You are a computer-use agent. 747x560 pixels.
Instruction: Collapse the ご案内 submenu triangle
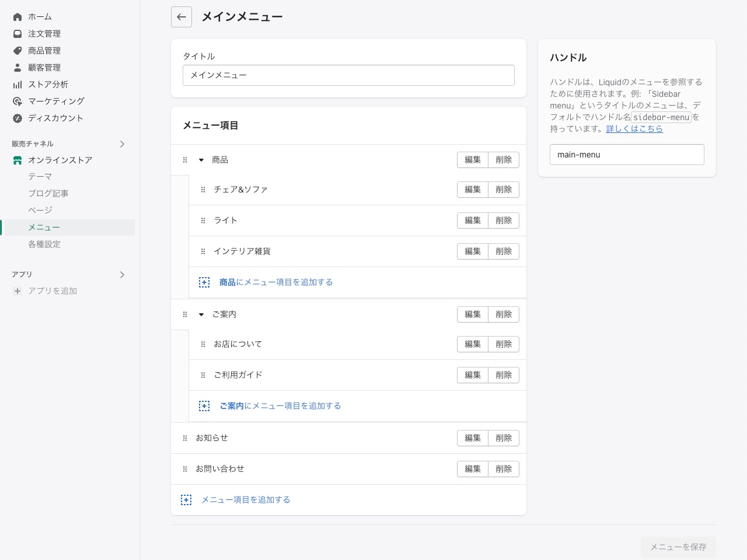pyautogui.click(x=201, y=314)
